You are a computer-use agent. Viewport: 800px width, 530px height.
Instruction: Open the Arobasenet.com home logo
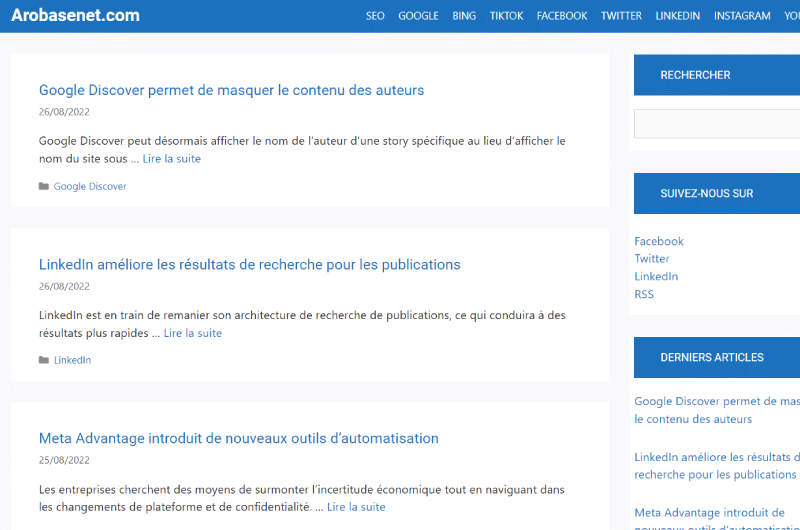tap(75, 15)
